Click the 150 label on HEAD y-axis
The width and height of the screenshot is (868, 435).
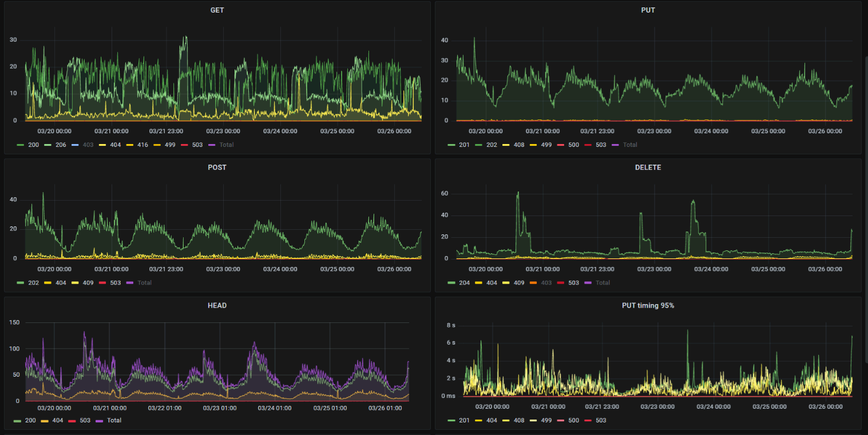pyautogui.click(x=15, y=322)
